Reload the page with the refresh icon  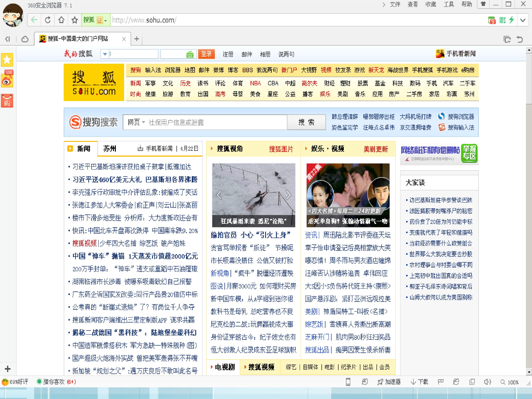tap(48, 20)
